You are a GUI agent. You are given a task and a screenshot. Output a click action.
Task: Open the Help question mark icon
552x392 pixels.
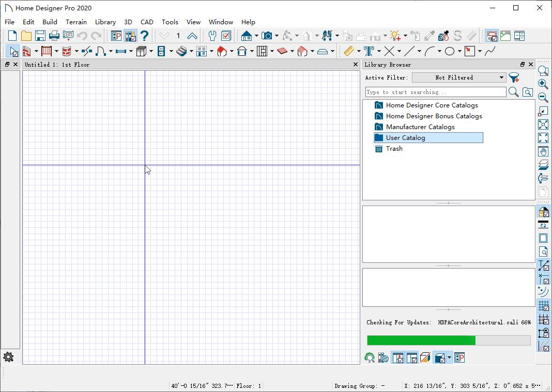(x=144, y=36)
